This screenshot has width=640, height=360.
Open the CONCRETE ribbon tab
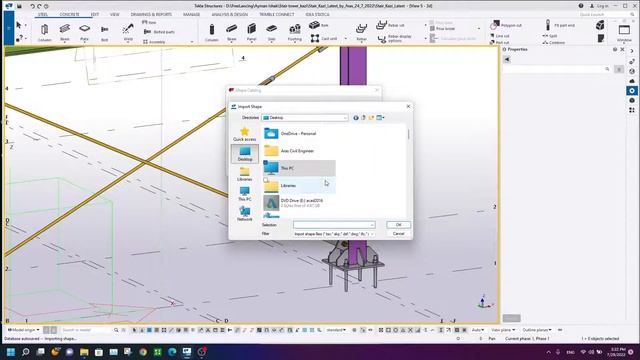click(x=69, y=14)
